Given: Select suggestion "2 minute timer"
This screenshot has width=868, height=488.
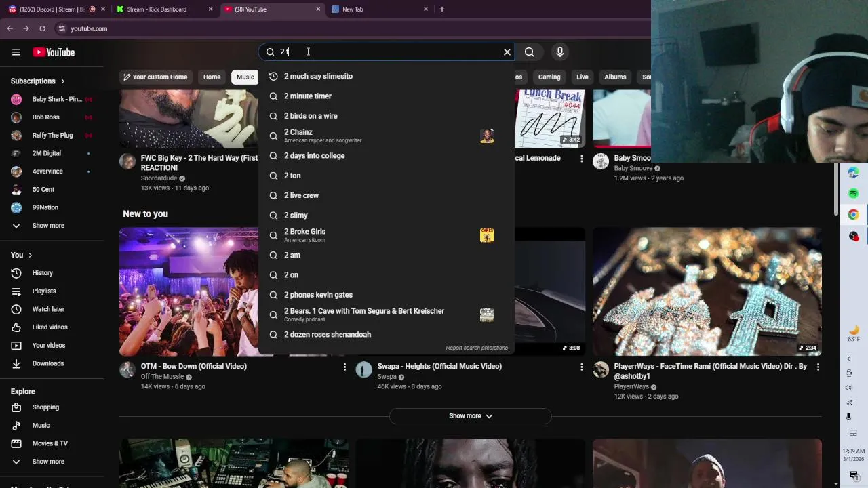Looking at the screenshot, I should [385, 96].
